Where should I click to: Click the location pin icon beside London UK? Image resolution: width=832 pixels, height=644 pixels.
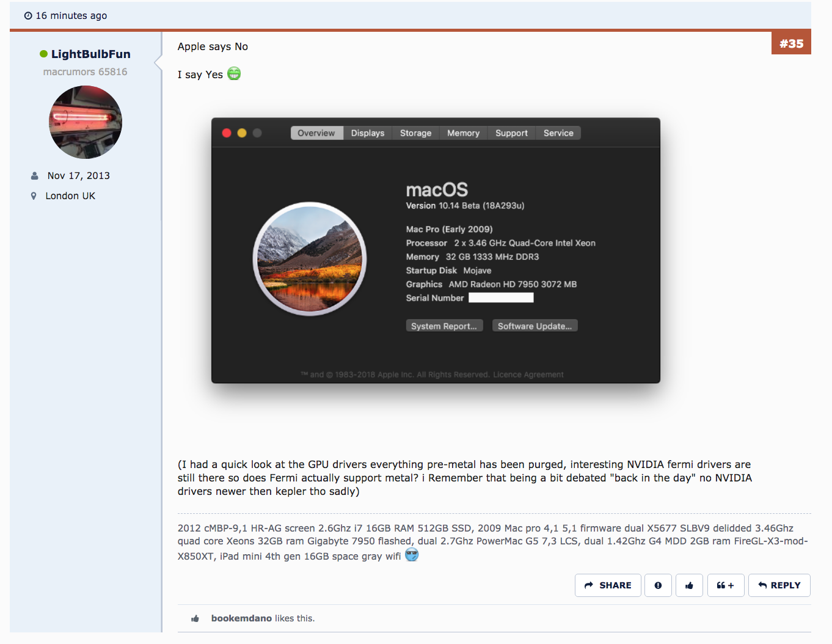(x=34, y=196)
